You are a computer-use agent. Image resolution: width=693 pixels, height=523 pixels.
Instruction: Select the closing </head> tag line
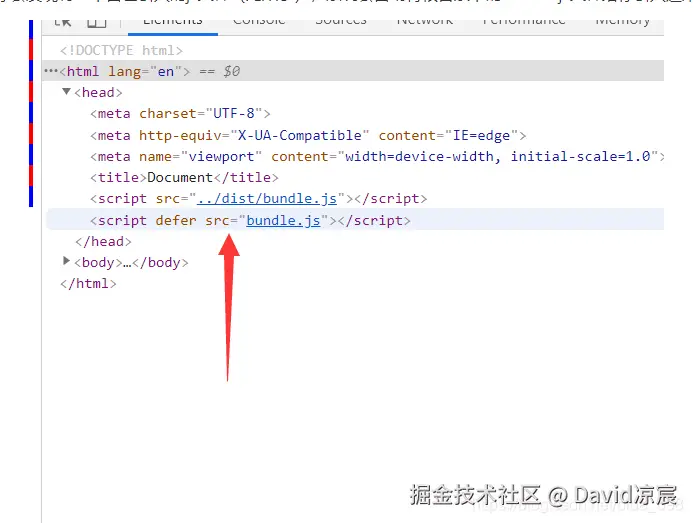(103, 241)
